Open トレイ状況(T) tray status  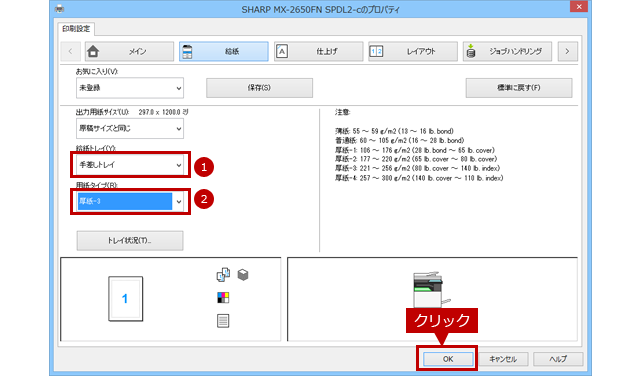[x=130, y=241]
